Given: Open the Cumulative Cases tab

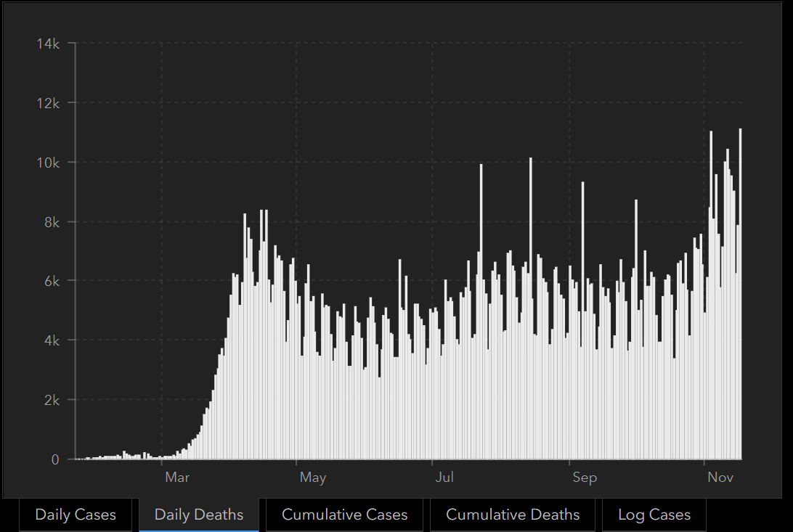Looking at the screenshot, I should [x=344, y=515].
